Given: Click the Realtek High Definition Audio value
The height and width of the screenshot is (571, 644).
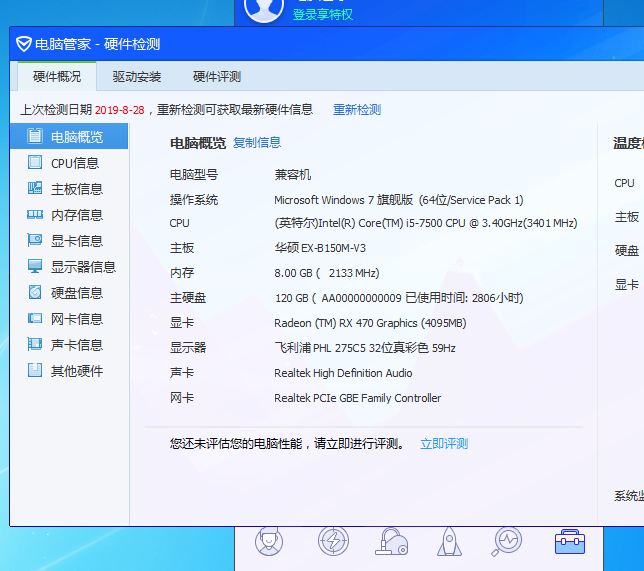Looking at the screenshot, I should point(343,373).
